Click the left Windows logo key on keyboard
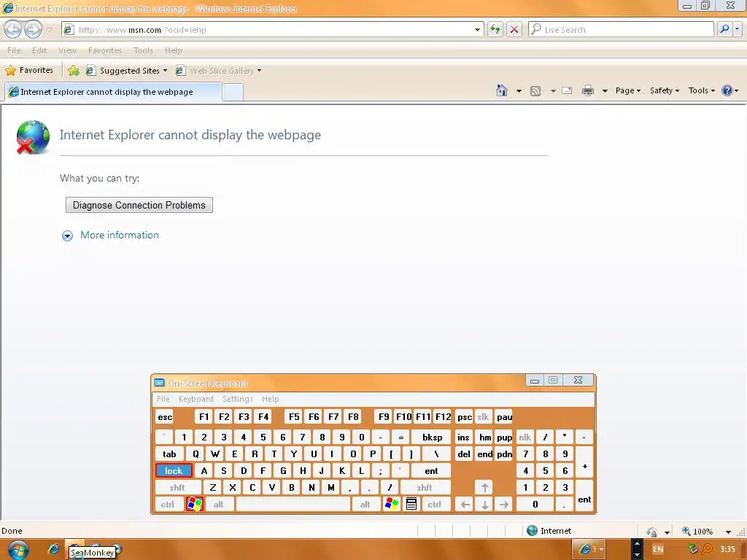747x560 pixels. (194, 505)
